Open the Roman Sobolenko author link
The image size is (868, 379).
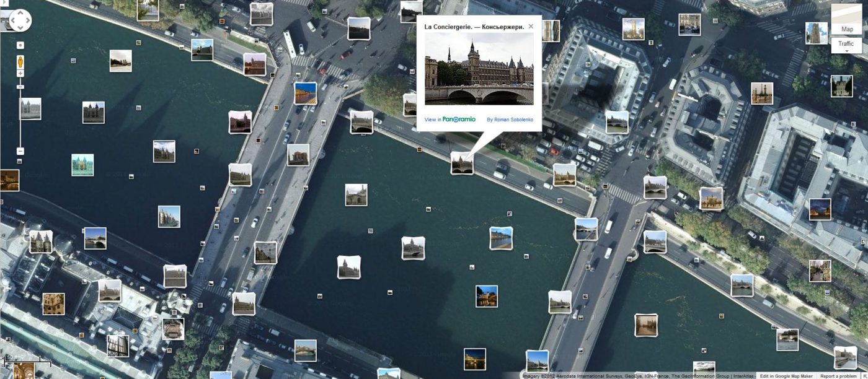[510, 120]
